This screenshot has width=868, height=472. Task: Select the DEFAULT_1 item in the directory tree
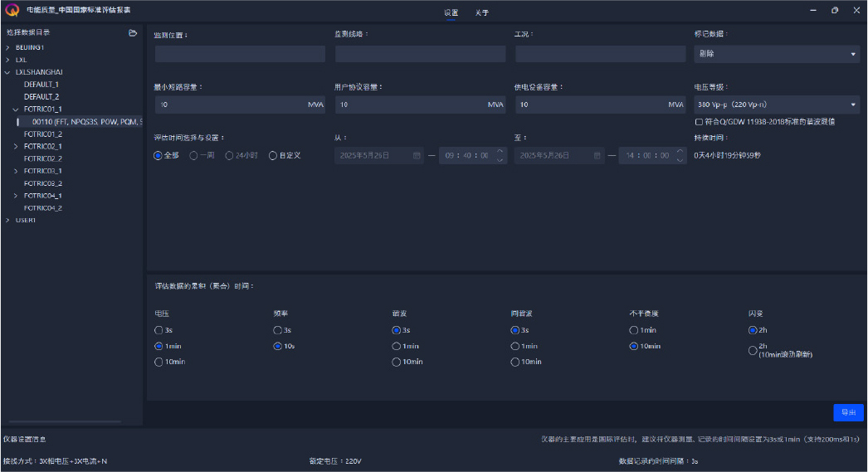(x=41, y=85)
